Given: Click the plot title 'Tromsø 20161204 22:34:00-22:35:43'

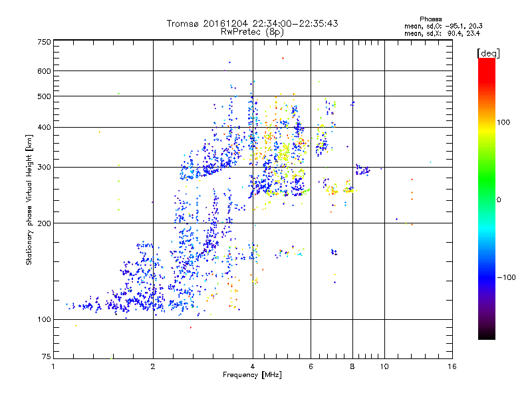Looking at the screenshot, I should click(252, 23).
